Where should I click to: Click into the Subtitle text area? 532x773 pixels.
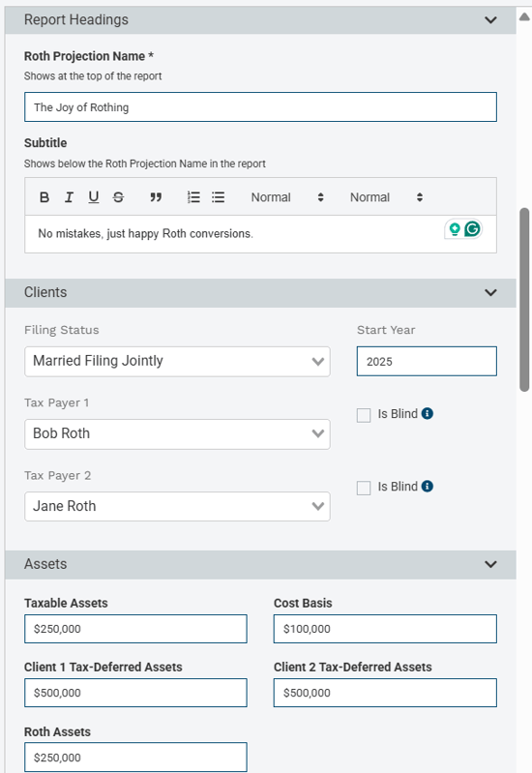pyautogui.click(x=260, y=234)
